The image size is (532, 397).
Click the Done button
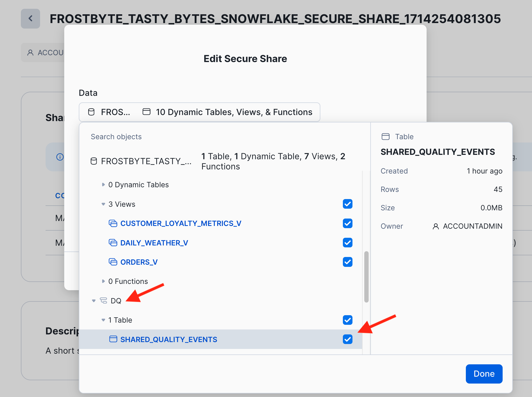point(484,374)
